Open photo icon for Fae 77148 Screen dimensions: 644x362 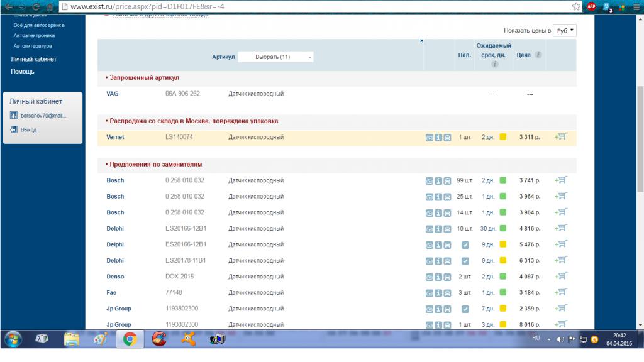click(429, 293)
